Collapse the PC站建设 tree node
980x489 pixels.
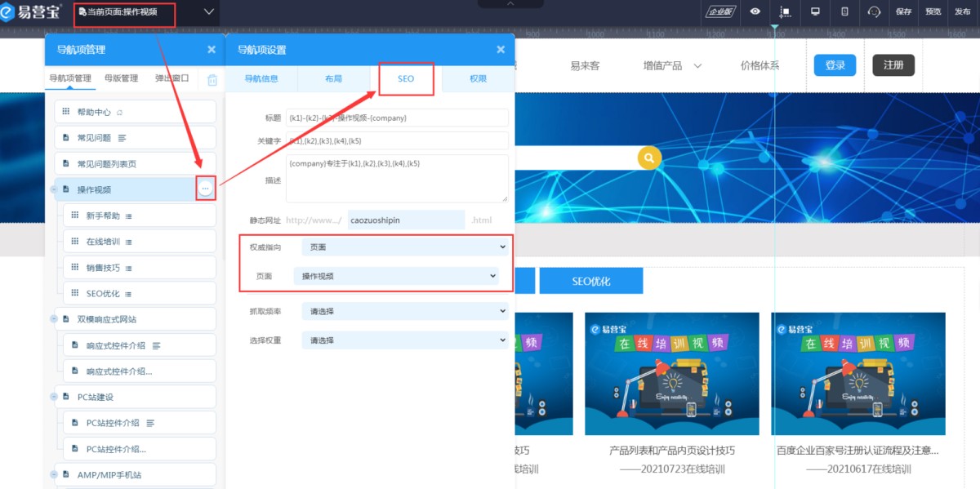(x=53, y=397)
